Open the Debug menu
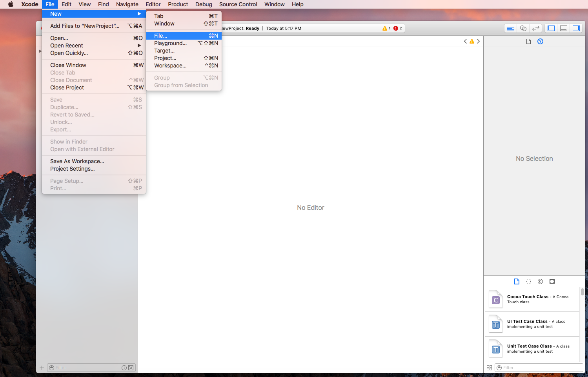This screenshot has width=588, height=377. point(204,4)
